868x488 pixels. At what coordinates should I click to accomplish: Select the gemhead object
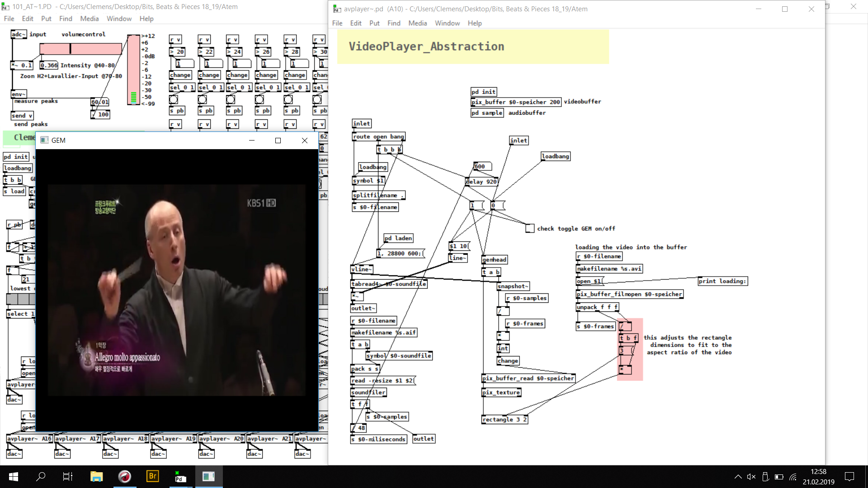[x=495, y=260]
